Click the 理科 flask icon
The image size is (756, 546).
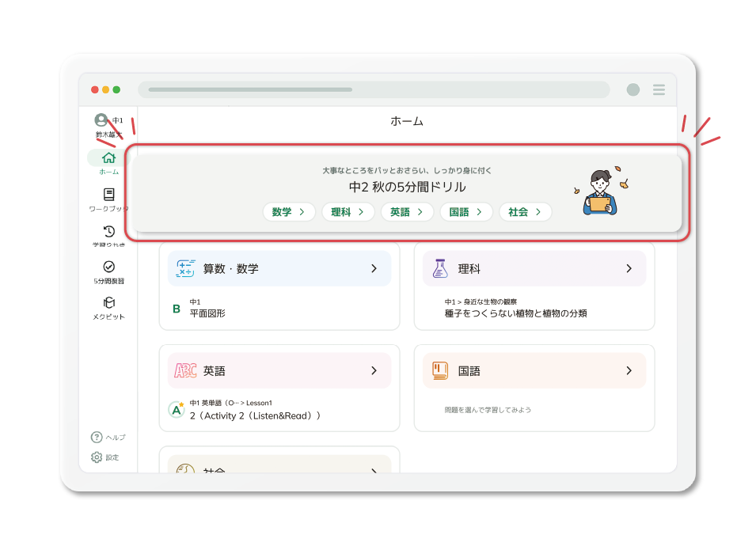[440, 268]
